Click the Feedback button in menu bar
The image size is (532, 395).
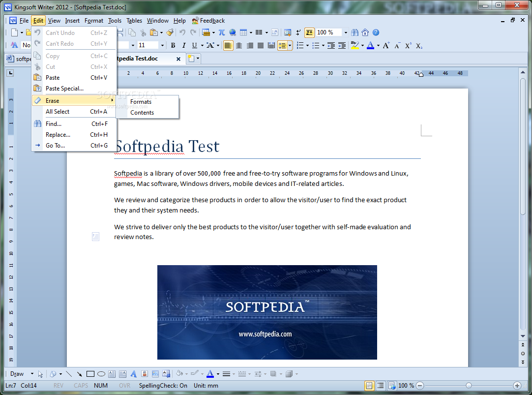coord(208,21)
